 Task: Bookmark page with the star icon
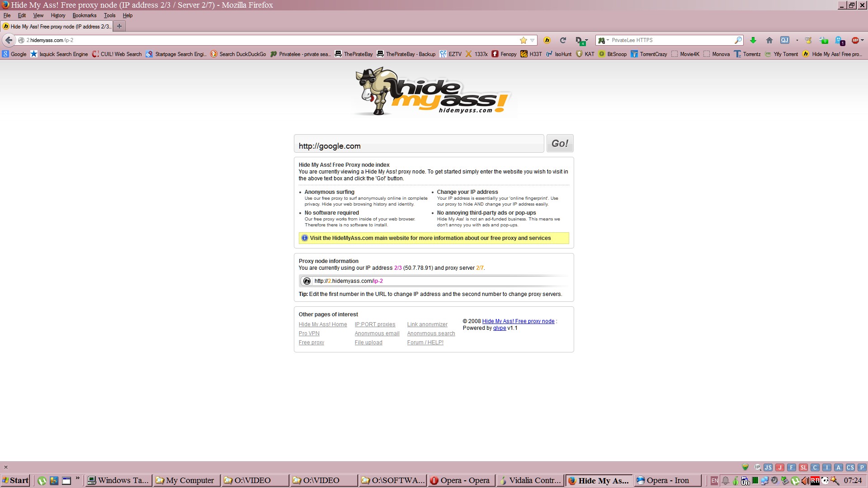(x=524, y=40)
